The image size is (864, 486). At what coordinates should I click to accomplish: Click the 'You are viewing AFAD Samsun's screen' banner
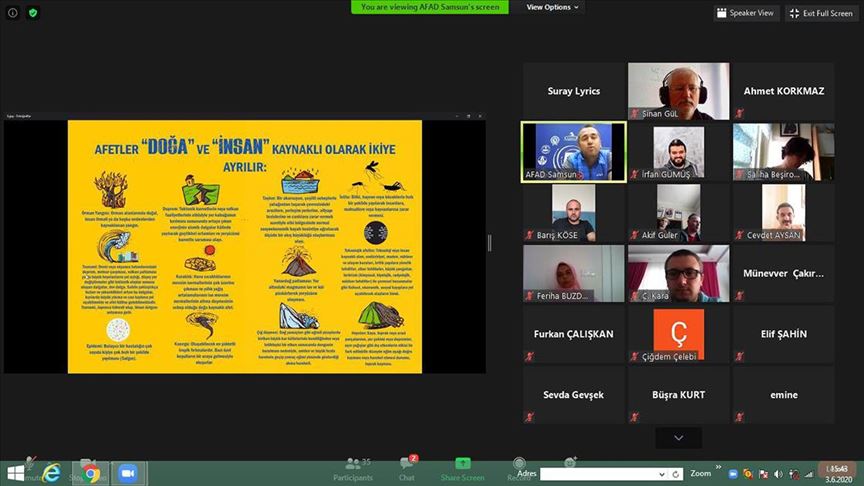[x=430, y=7]
